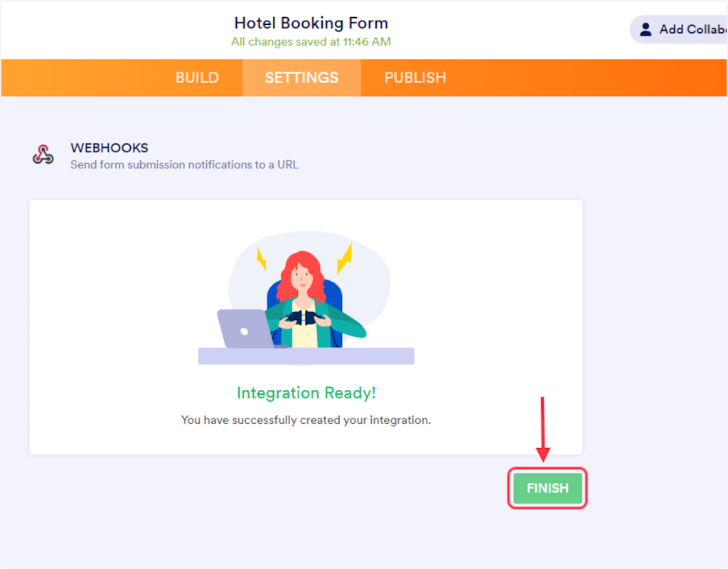Click the green FINISH button
The width and height of the screenshot is (728, 569).
coord(547,488)
